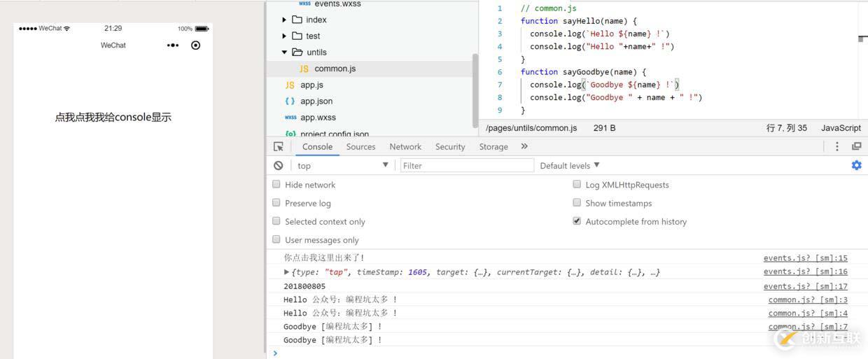The image size is (868, 359).
Task: Click the inspect element picker icon
Action: [279, 147]
